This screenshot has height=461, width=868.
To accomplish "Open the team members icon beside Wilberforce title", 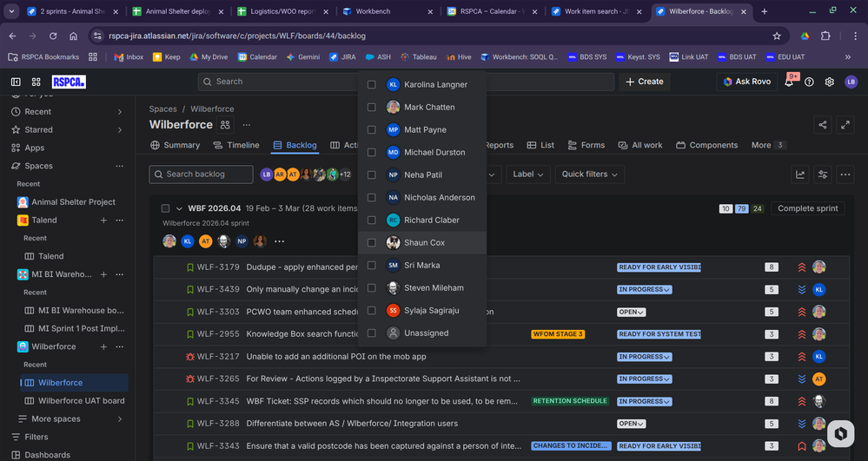I will click(x=225, y=124).
